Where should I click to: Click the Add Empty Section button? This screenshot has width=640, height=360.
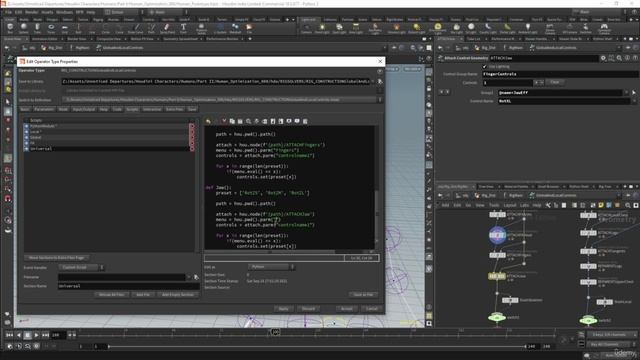point(178,295)
